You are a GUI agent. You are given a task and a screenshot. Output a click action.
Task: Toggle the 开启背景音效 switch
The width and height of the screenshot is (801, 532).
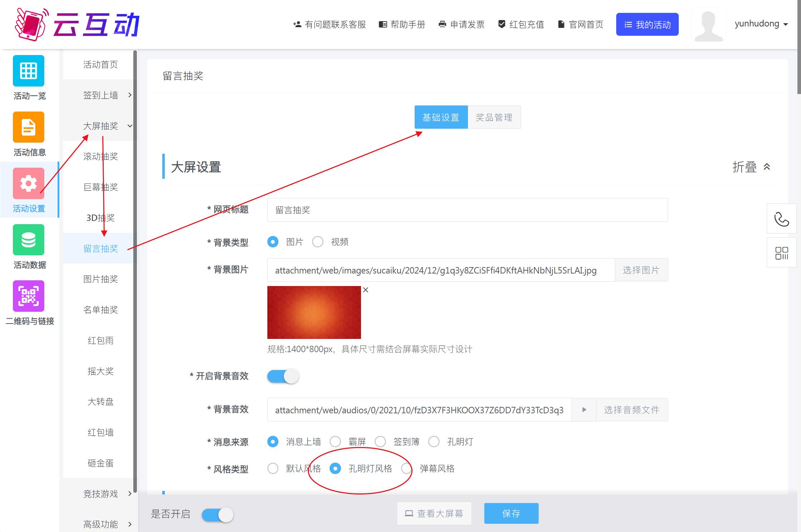pos(283,376)
